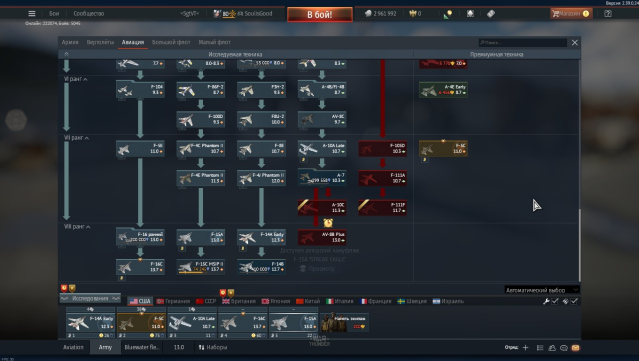The width and height of the screenshot is (639, 361).
Task: Open the Автоматический выбор dropdown
Action: click(542, 290)
